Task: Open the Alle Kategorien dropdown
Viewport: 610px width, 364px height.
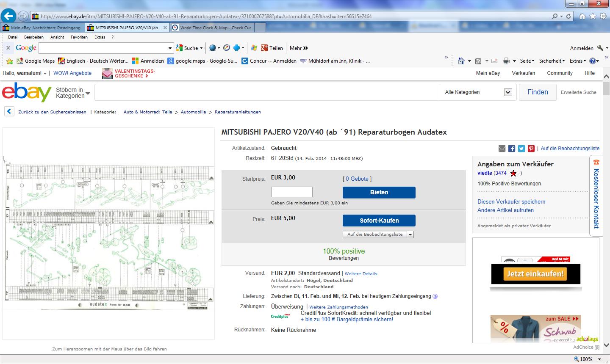Action: [x=478, y=92]
